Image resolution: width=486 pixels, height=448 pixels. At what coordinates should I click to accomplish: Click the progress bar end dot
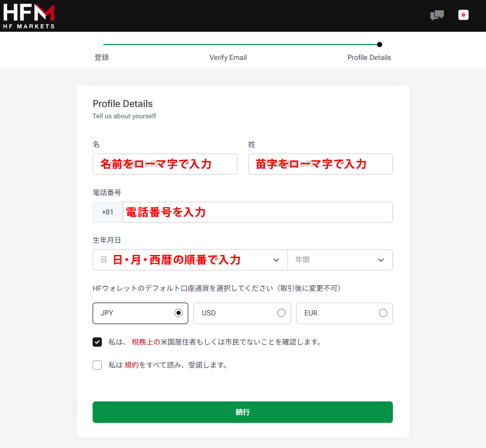point(380,45)
